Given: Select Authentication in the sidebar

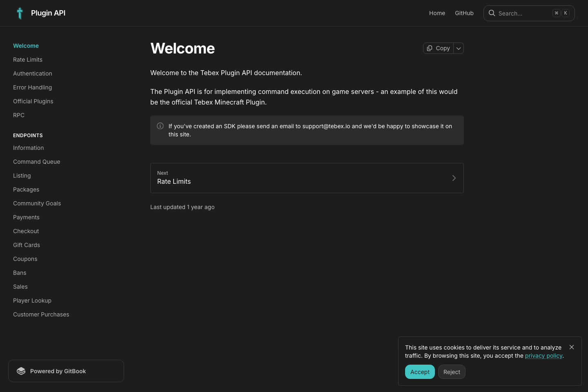Looking at the screenshot, I should pyautogui.click(x=33, y=73).
